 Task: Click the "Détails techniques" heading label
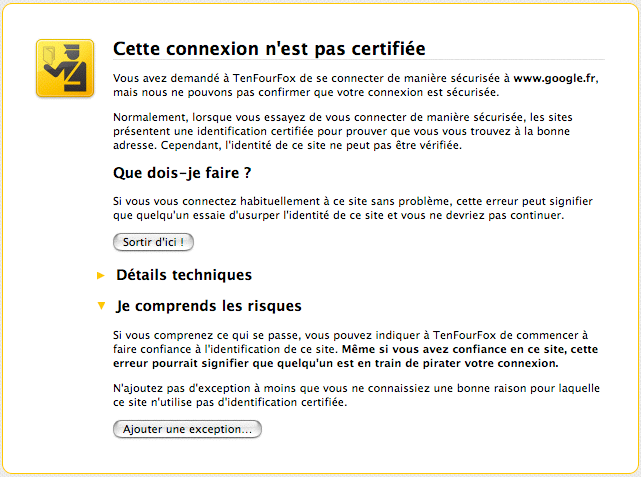point(184,275)
